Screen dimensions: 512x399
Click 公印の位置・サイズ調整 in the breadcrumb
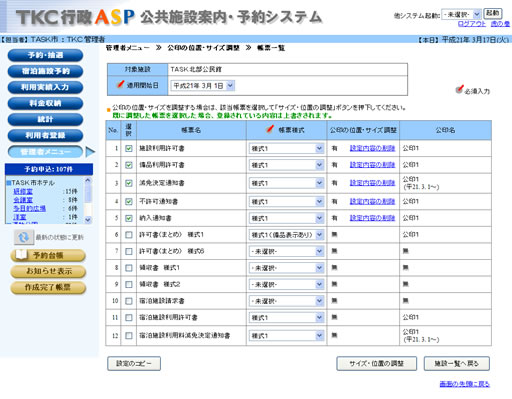click(203, 48)
